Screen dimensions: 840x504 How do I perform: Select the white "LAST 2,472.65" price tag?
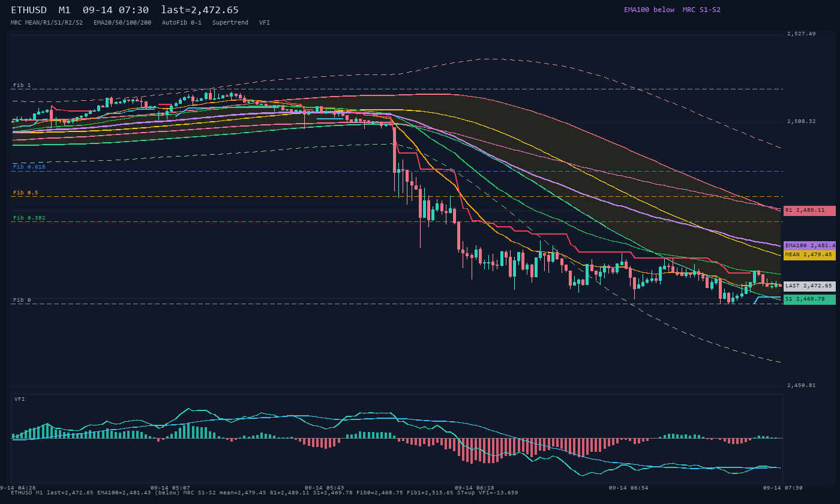809,286
